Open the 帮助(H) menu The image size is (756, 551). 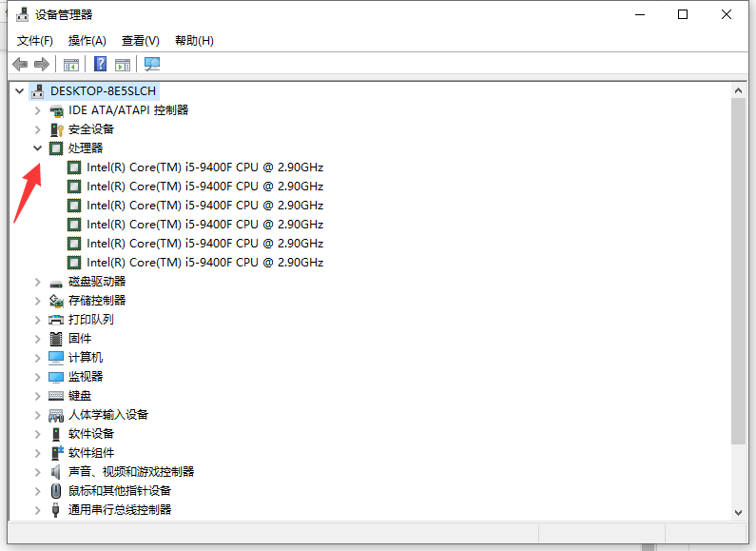tap(194, 41)
